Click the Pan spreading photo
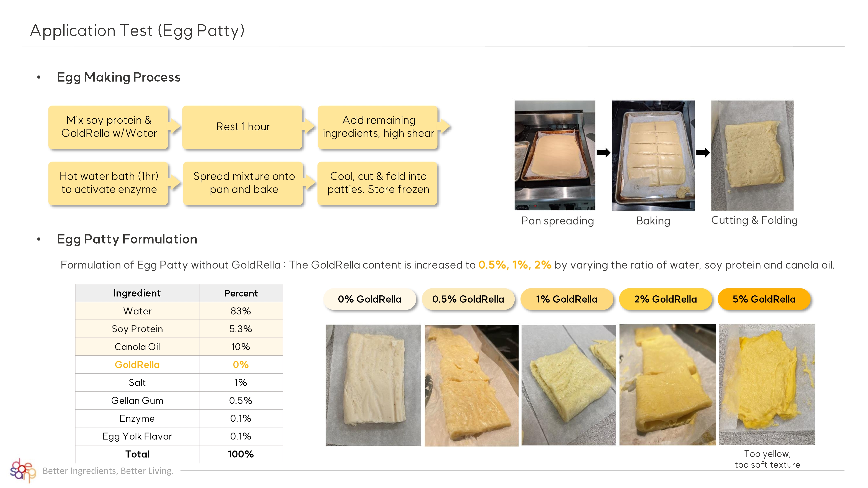 pos(555,155)
